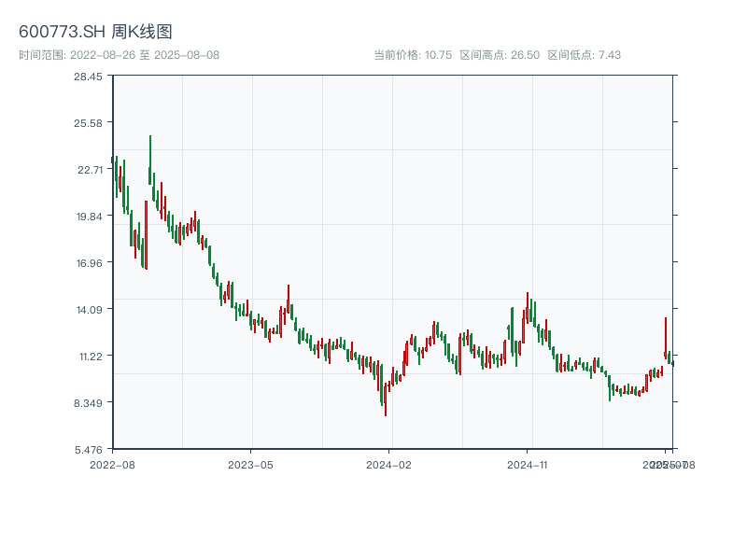Click the 2024-02 x-axis date label
The image size is (747, 560).
(389, 464)
